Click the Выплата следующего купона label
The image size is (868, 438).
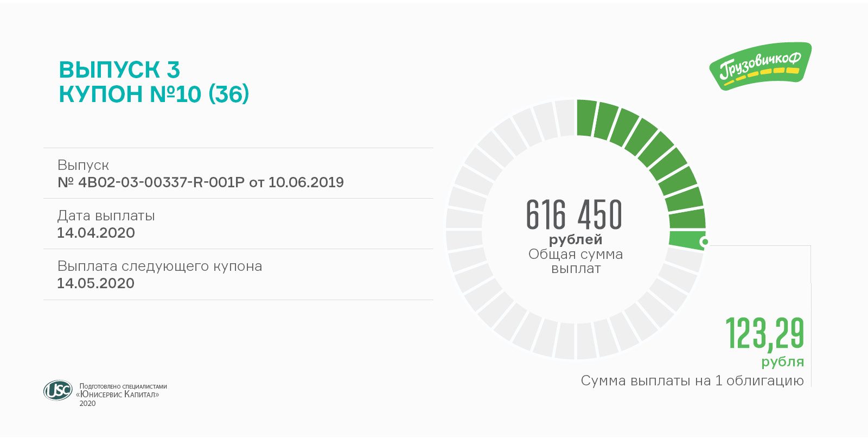point(159,266)
